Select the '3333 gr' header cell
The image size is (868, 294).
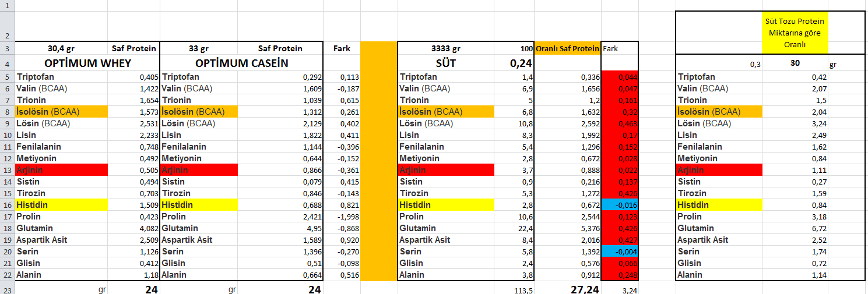(445, 48)
